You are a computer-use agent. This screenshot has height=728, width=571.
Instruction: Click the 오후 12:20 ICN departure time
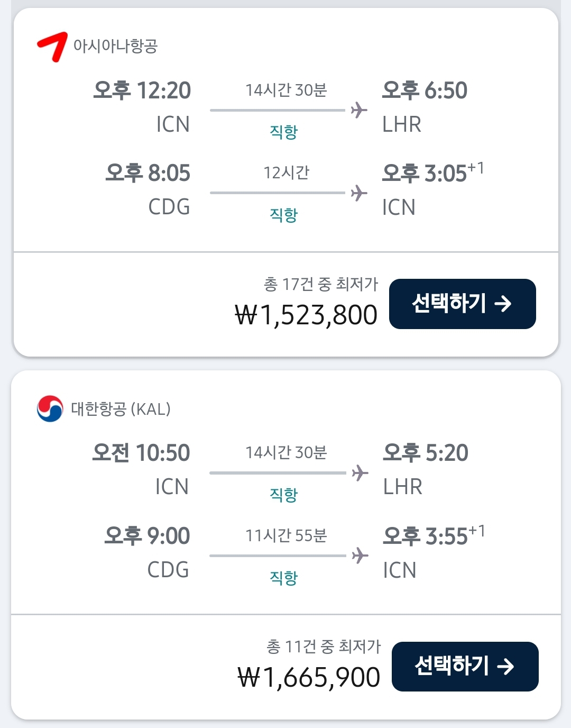click(142, 90)
